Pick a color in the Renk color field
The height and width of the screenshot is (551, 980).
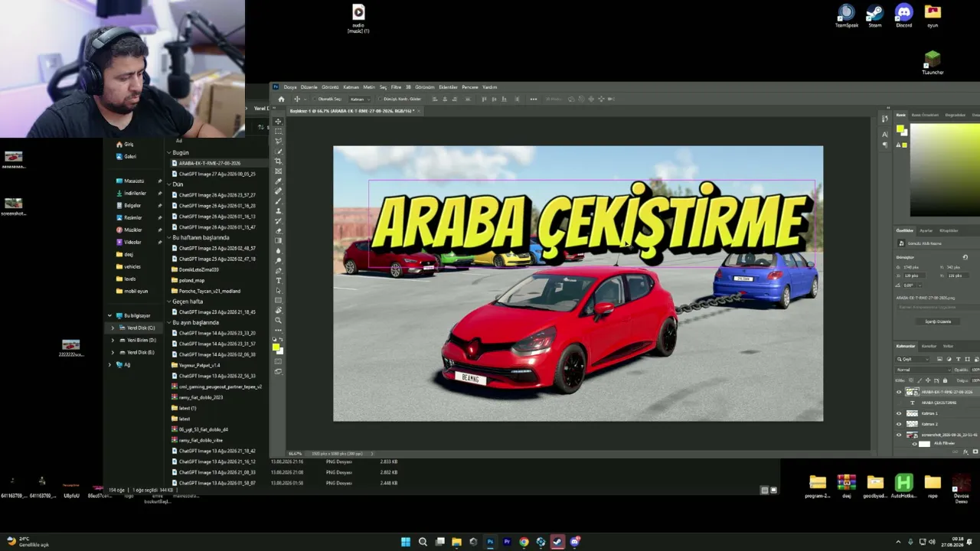coord(945,170)
